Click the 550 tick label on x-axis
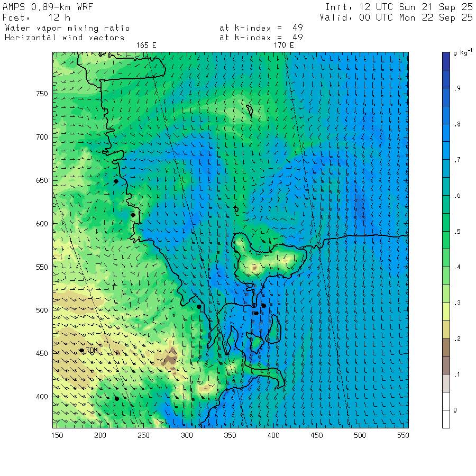 [403, 435]
